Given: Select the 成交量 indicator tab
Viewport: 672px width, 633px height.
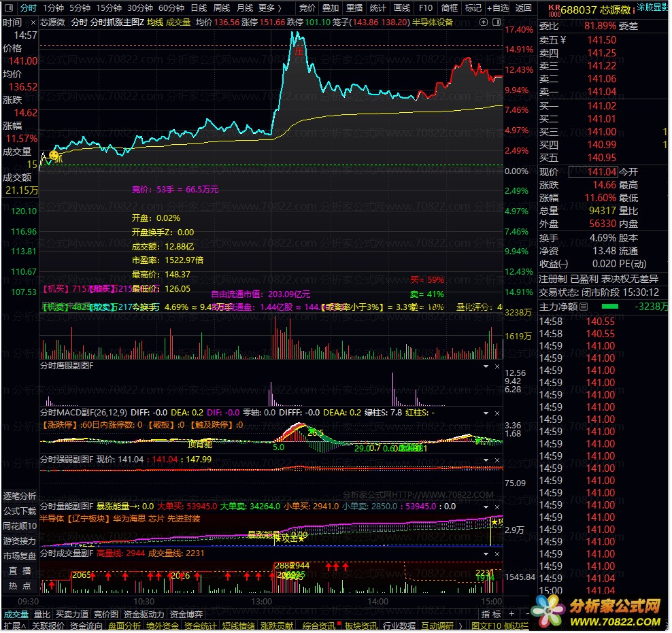Looking at the screenshot, I should tap(16, 615).
